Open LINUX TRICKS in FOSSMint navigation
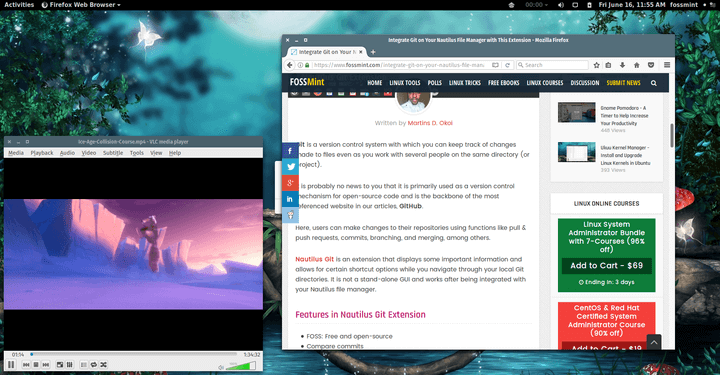Viewport: 720px width, 375px height. [x=465, y=83]
